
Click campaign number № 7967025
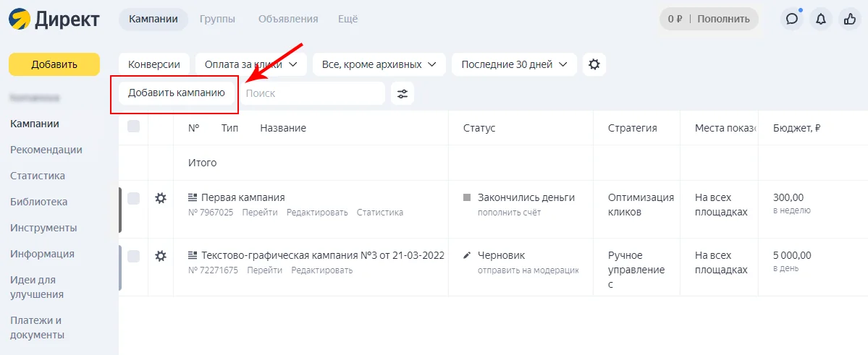pos(211,213)
